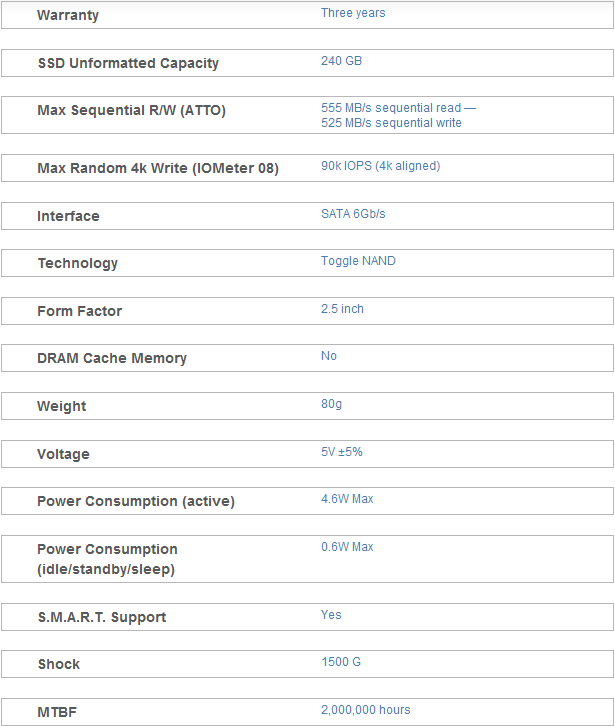Select the 80g weight value
Viewport: 615px width, 726px height.
[332, 404]
